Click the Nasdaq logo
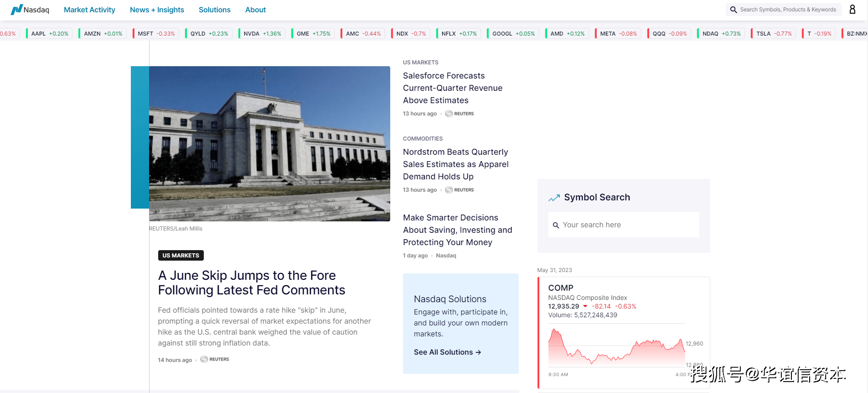This screenshot has height=393, width=868. [x=30, y=10]
